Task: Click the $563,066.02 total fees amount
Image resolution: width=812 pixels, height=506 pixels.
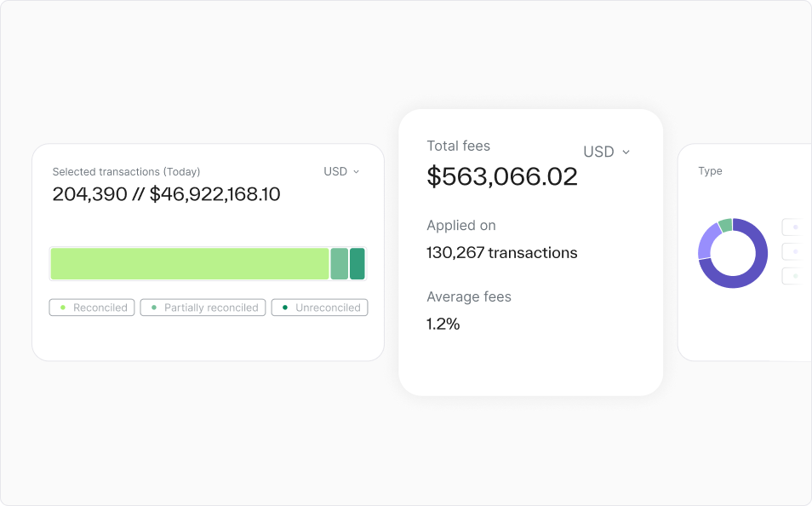Action: pos(501,176)
